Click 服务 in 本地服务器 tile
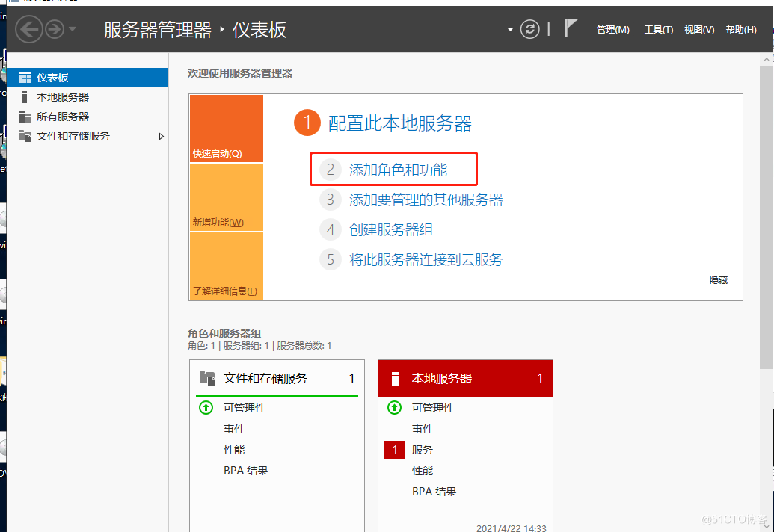774x532 pixels. pyautogui.click(x=423, y=450)
